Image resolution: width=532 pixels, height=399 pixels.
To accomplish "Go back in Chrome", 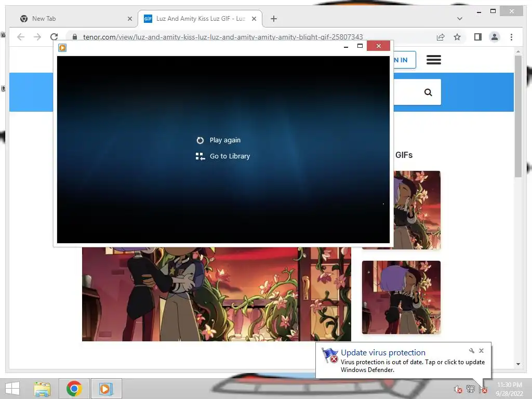I will pos(21,37).
